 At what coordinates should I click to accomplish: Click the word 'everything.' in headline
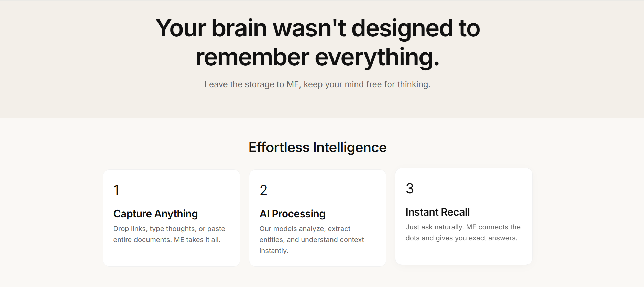pyautogui.click(x=377, y=57)
